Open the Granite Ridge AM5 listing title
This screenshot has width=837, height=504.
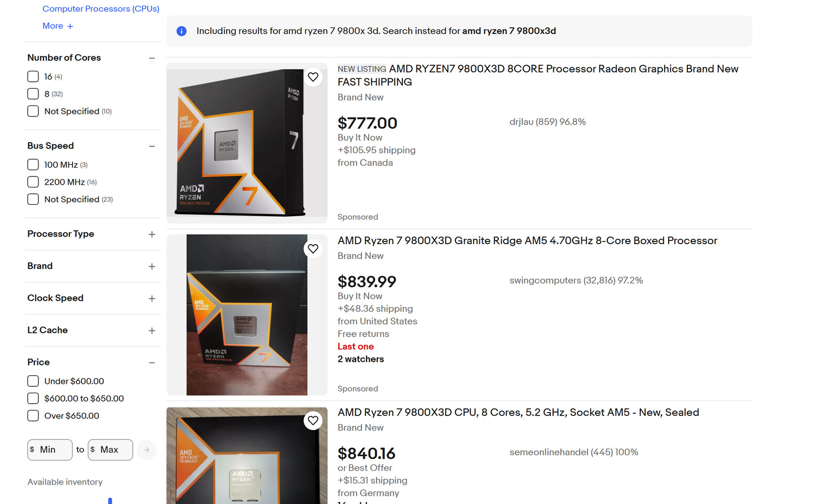(527, 240)
